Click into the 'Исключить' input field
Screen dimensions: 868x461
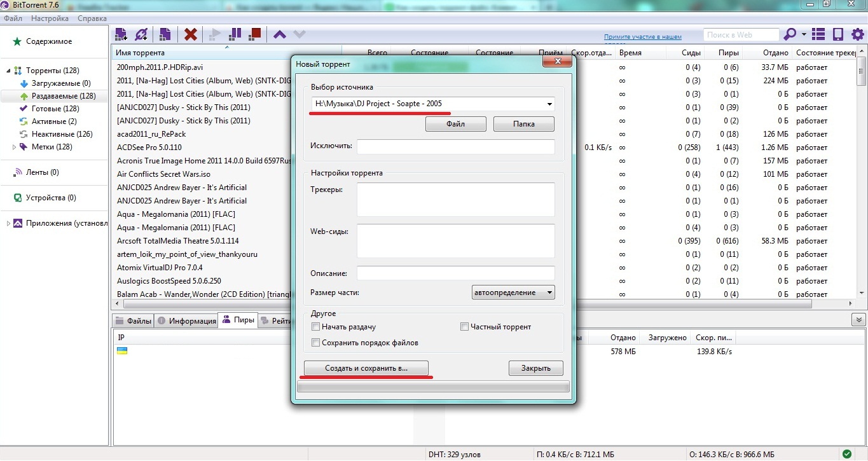point(455,146)
